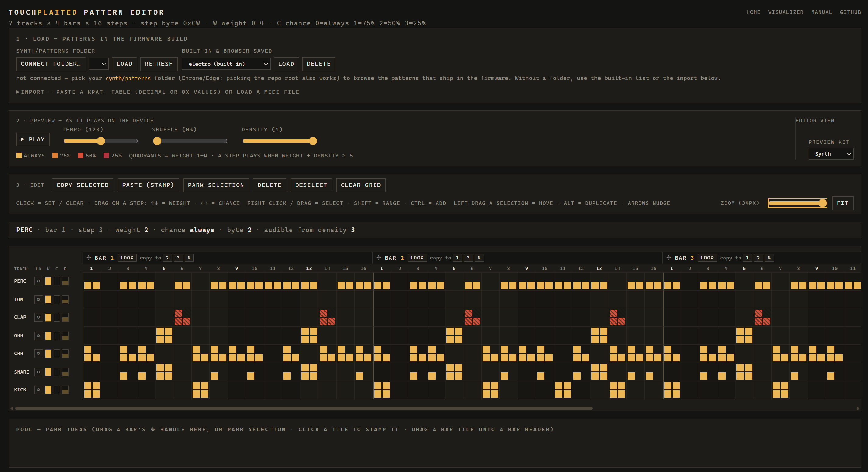Click the TEMPO slider handle
The height and width of the screenshot is (472, 868).
[101, 141]
